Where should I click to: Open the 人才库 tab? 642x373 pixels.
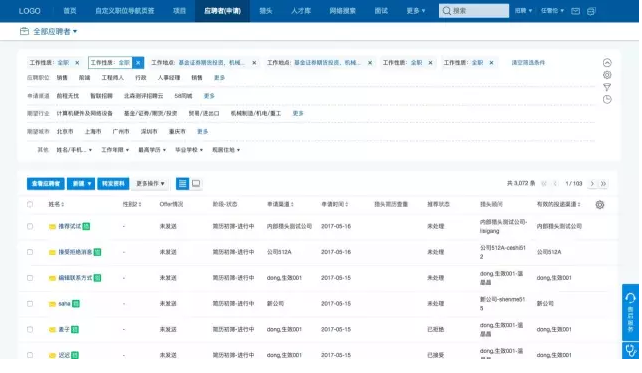coord(302,11)
